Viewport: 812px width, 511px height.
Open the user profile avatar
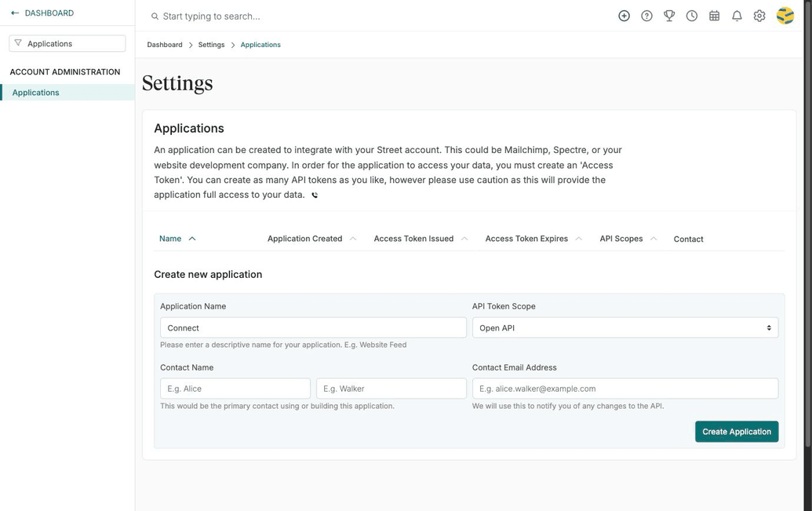coord(785,16)
